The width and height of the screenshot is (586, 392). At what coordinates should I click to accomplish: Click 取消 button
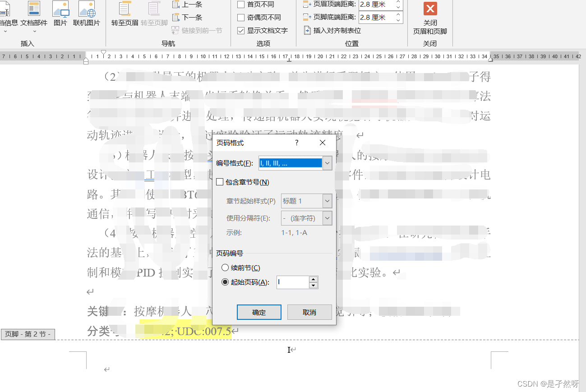309,312
